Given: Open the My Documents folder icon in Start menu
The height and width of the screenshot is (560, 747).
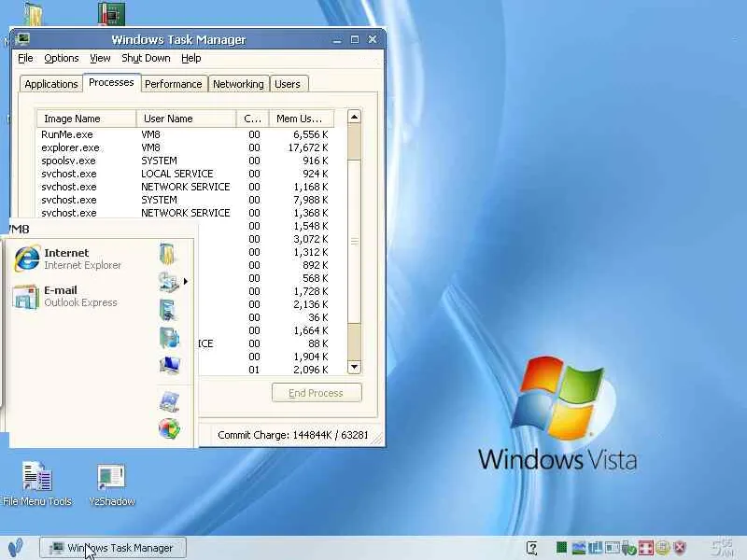Looking at the screenshot, I should point(168,253).
